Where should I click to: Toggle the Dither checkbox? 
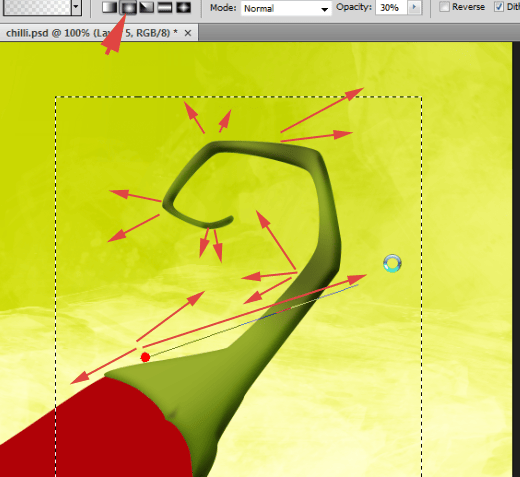click(499, 7)
